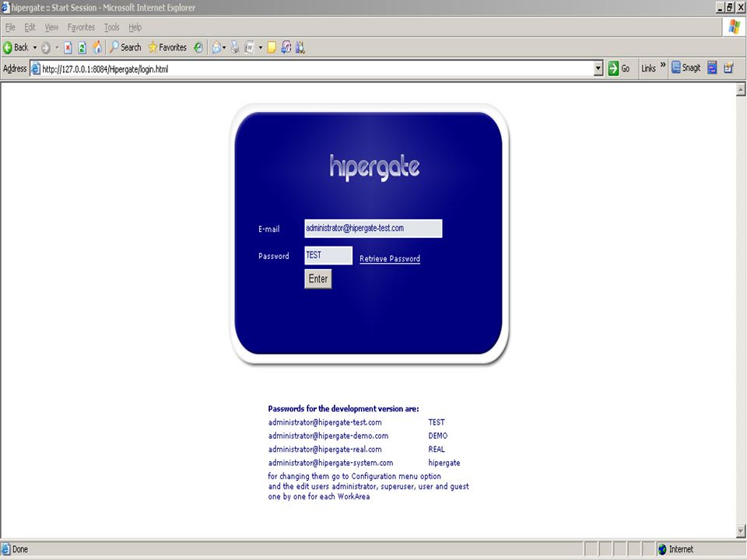
Task: Expand the Edit with Word dropdown arrow
Action: (x=261, y=47)
